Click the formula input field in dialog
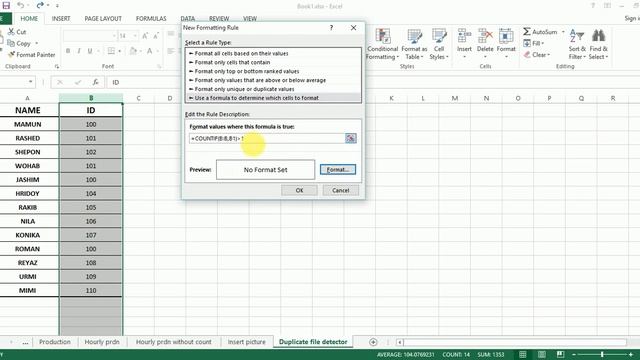Screen dimensions: 640x360 pyautogui.click(x=267, y=138)
